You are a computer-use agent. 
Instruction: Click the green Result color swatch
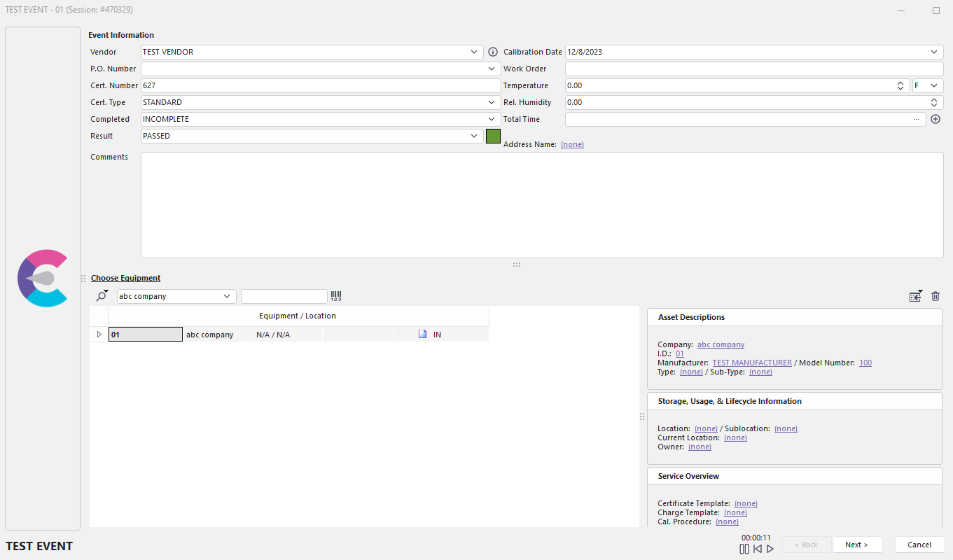493,136
